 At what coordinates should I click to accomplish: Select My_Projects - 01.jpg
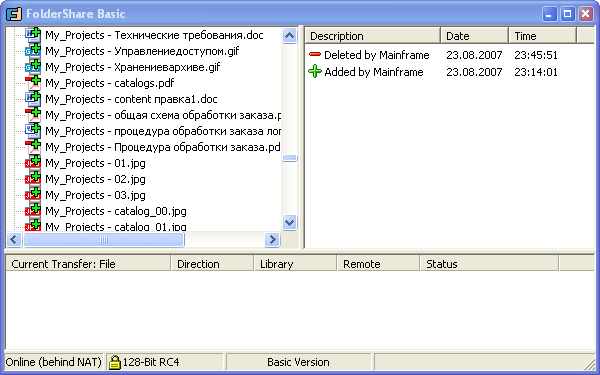pyautogui.click(x=95, y=163)
